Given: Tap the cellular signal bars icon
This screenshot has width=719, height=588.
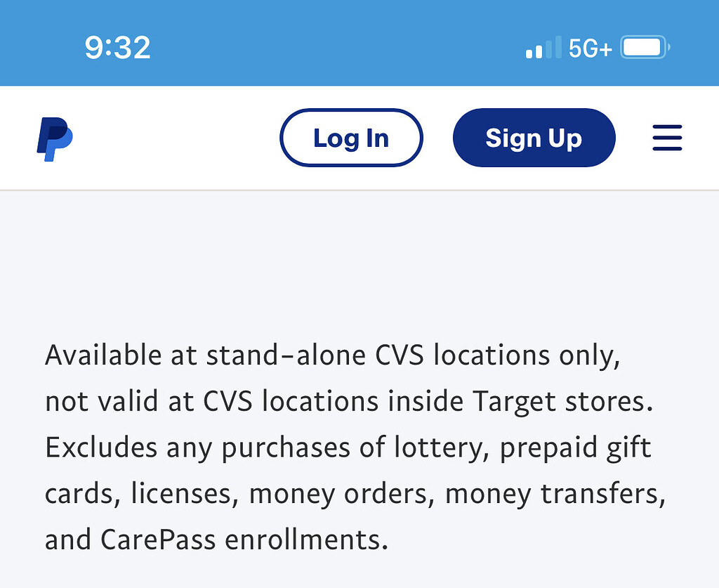Looking at the screenshot, I should [543, 48].
